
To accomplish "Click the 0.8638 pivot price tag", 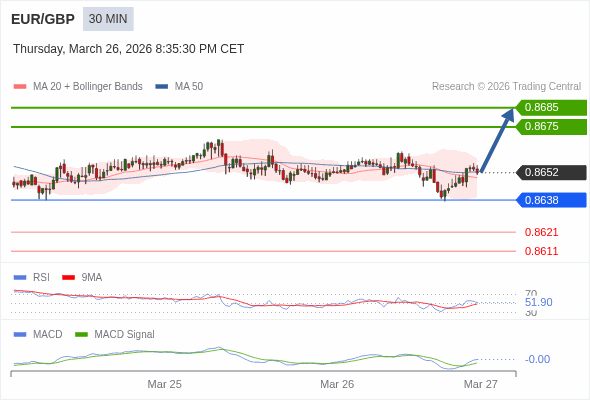I will (x=551, y=200).
